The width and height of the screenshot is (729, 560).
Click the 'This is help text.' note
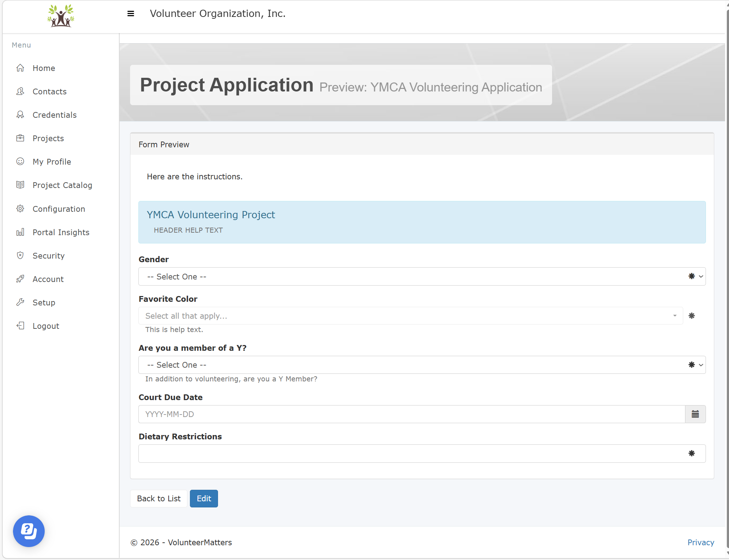click(174, 330)
